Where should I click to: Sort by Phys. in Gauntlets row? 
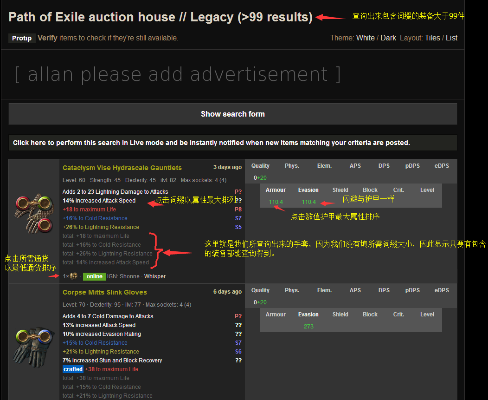click(x=292, y=166)
